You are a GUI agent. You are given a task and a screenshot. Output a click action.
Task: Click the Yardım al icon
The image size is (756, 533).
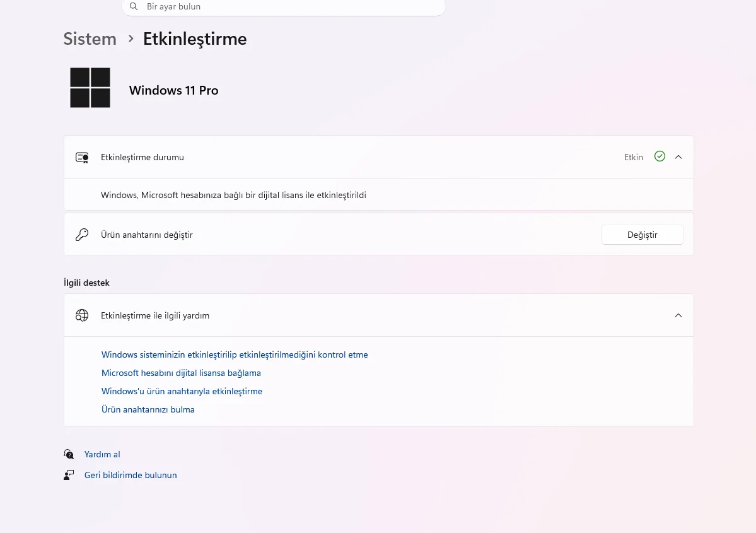(69, 454)
